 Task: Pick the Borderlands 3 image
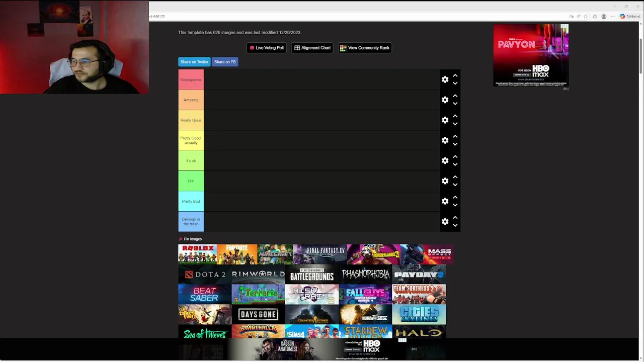[x=373, y=254]
